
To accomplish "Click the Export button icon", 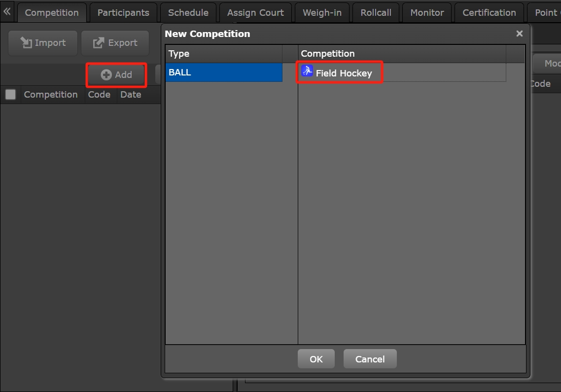I will tap(99, 43).
